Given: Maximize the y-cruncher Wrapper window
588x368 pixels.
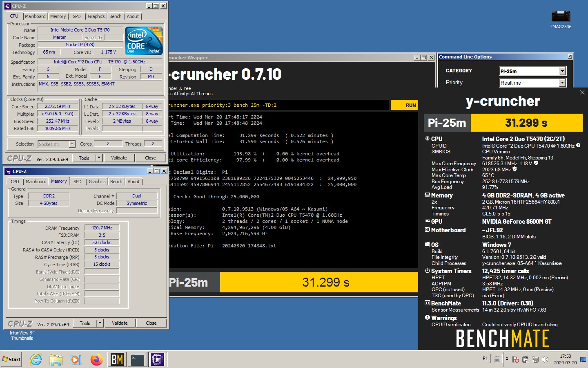Looking at the screenshot, I should pos(423,58).
